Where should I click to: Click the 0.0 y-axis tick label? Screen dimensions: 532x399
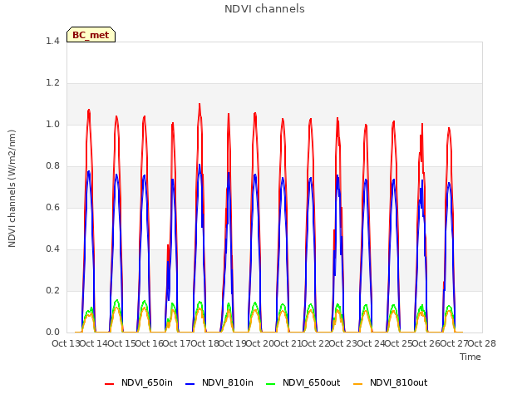(52, 332)
